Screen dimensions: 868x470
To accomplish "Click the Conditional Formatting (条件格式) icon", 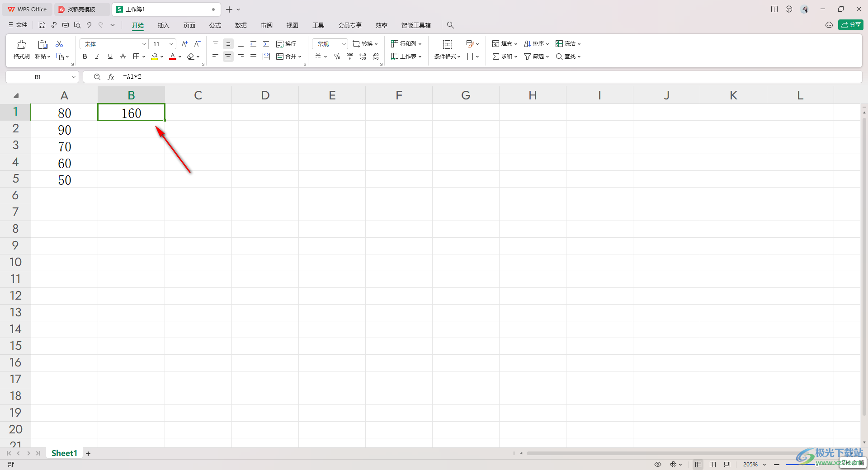I will (x=448, y=44).
